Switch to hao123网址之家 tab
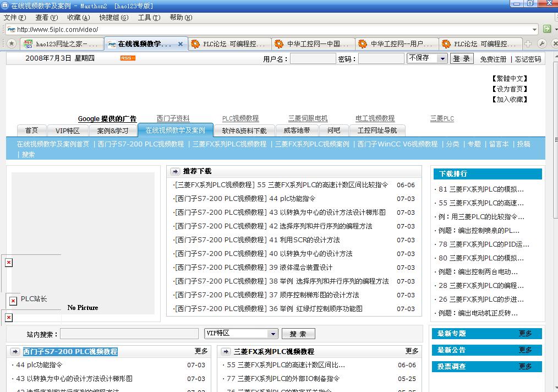This screenshot has width=558, height=392. [62, 44]
